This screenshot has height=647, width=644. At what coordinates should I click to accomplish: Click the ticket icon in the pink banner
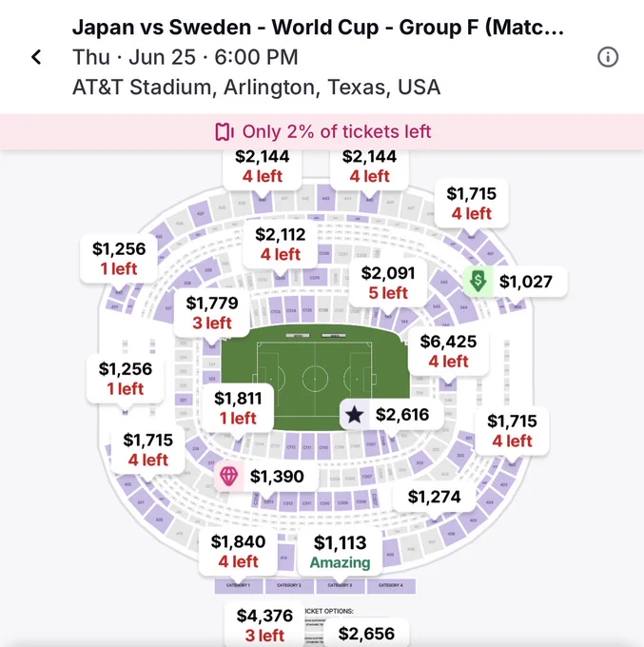(224, 131)
